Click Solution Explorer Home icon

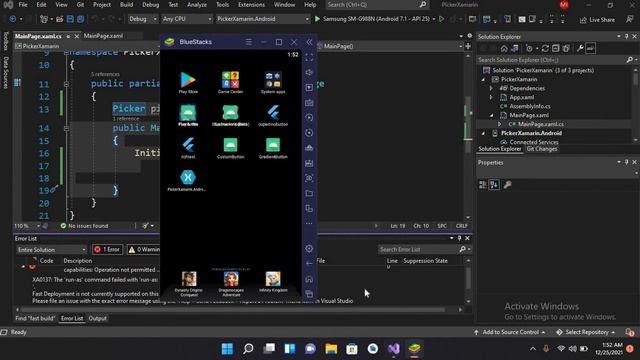[x=504, y=49]
